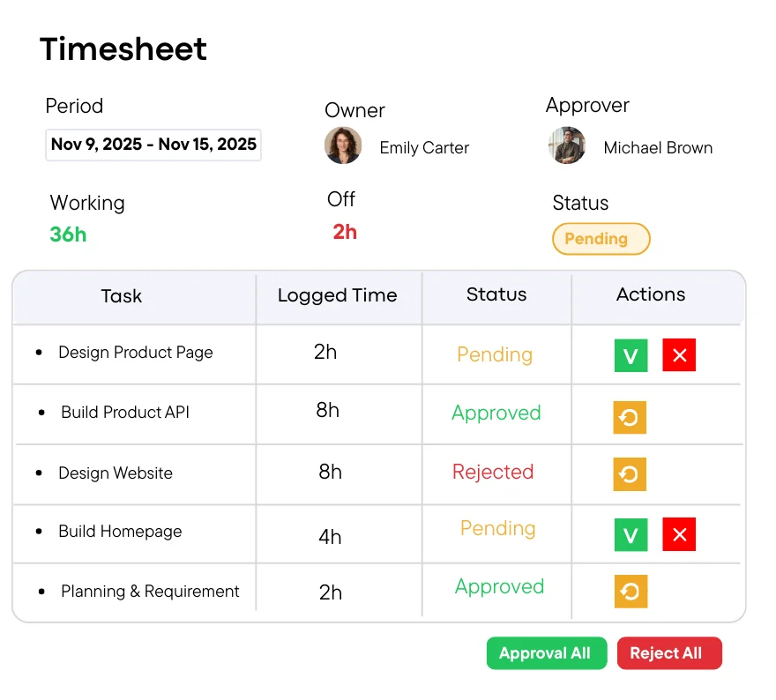
Task: Click the Rejected status for Design Website
Action: (494, 473)
